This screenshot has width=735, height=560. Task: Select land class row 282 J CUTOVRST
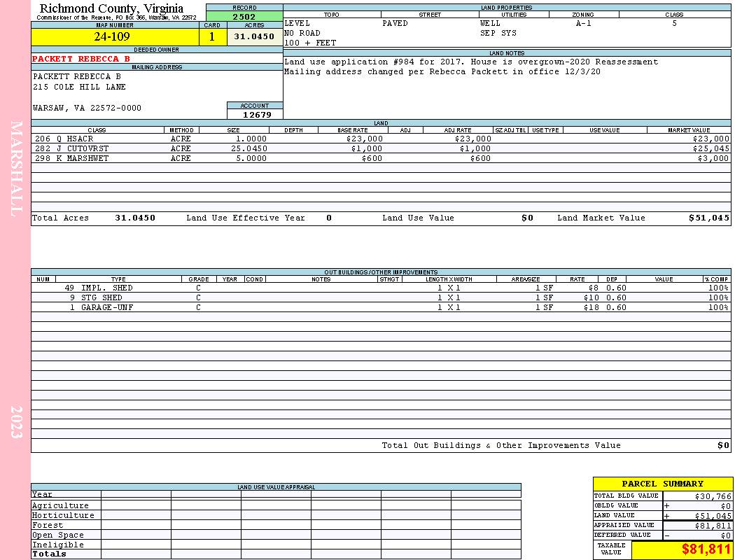381,148
